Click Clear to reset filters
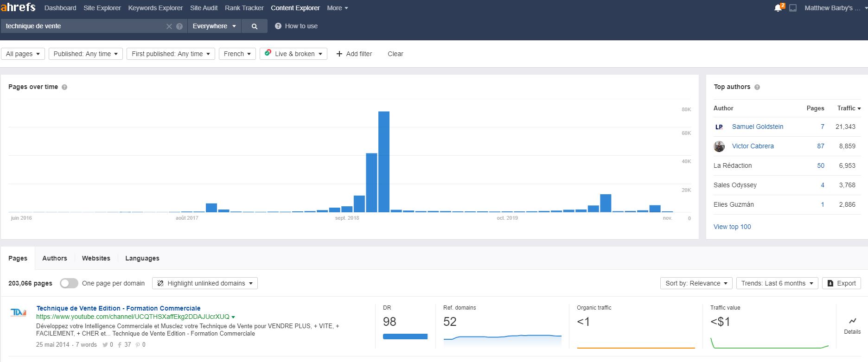The width and height of the screenshot is (868, 362). pyautogui.click(x=395, y=54)
